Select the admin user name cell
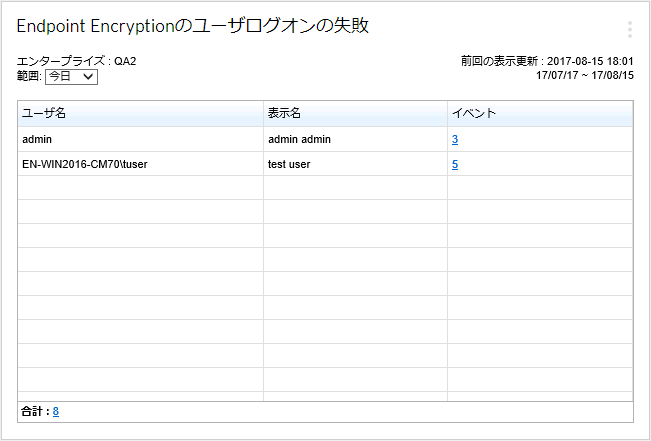The image size is (651, 441). 37,140
